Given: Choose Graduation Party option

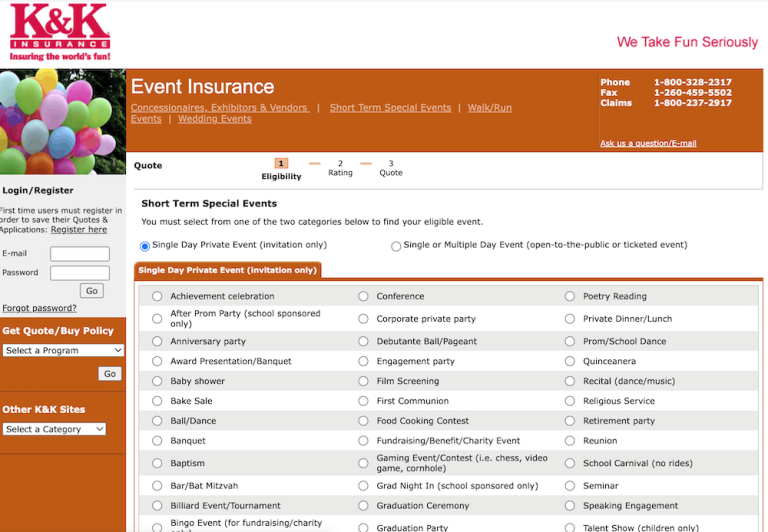Looking at the screenshot, I should 363,528.
